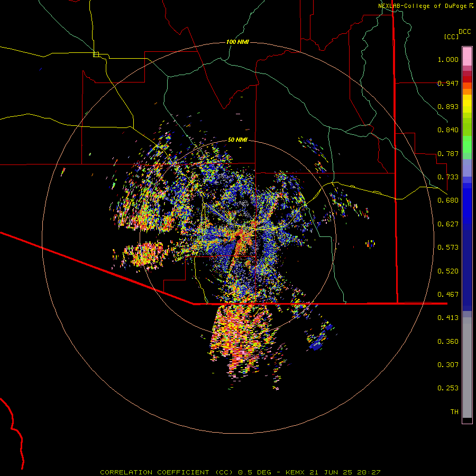Click the pink top segment of color bar
The width and height of the screenshot is (476, 476).
[x=467, y=57]
